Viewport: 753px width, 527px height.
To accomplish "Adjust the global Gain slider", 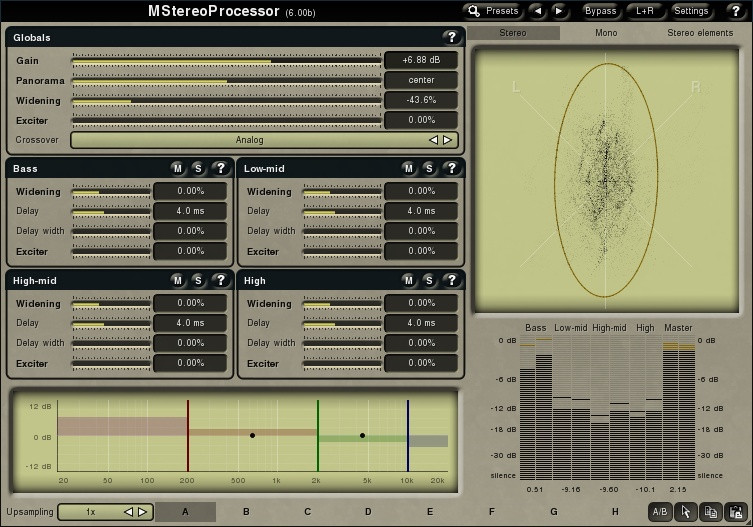I will 227,61.
